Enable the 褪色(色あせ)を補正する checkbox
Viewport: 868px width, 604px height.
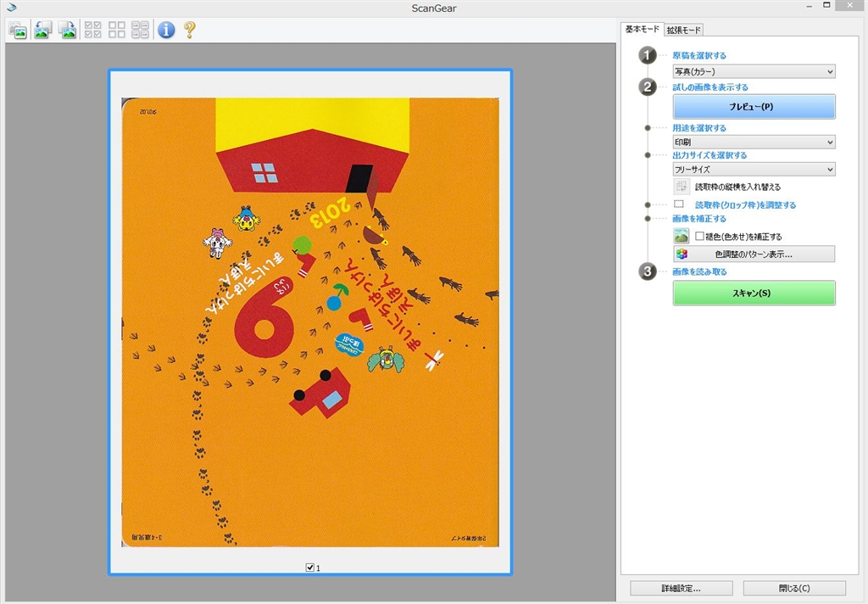point(699,236)
